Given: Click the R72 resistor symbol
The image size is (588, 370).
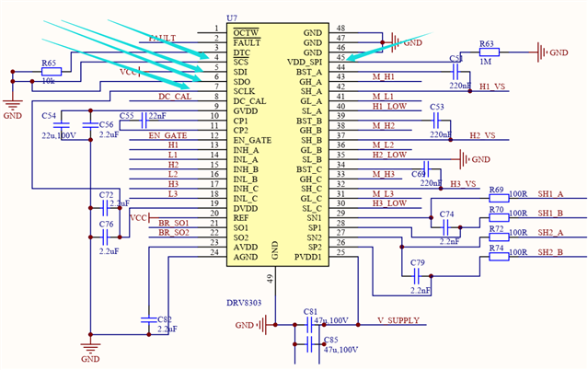Looking at the screenshot, I should pos(499,237).
